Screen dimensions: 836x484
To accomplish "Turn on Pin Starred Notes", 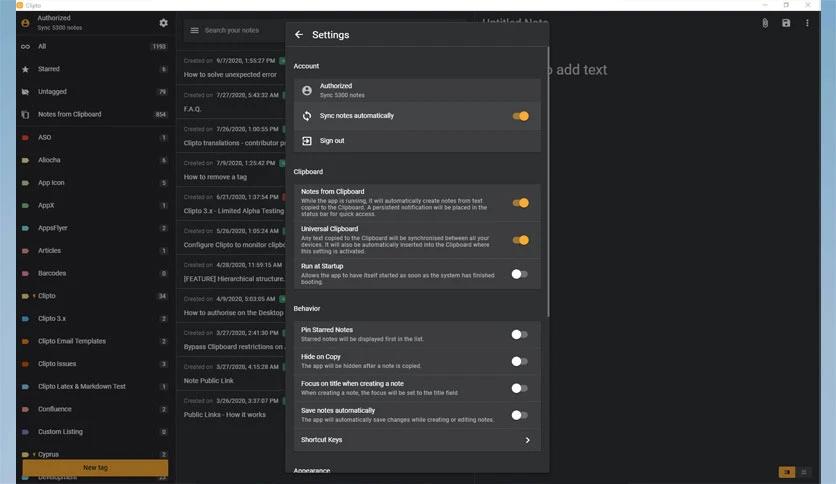I will pos(519,335).
